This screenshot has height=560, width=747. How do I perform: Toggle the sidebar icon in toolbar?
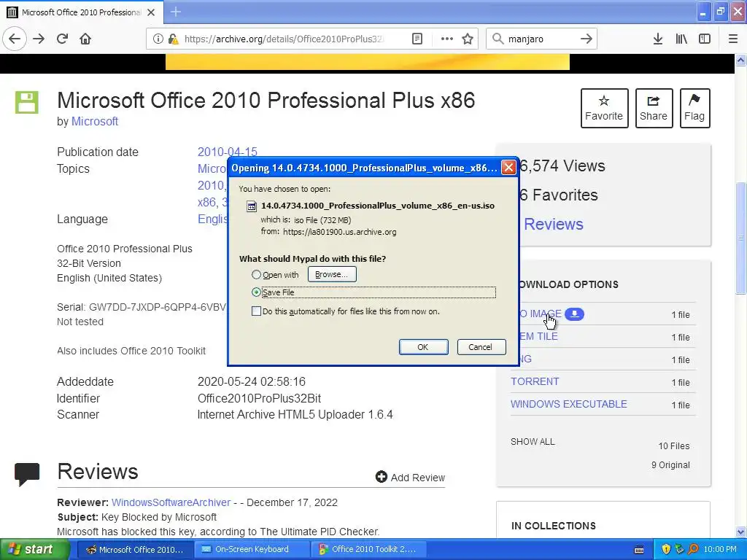pos(705,39)
